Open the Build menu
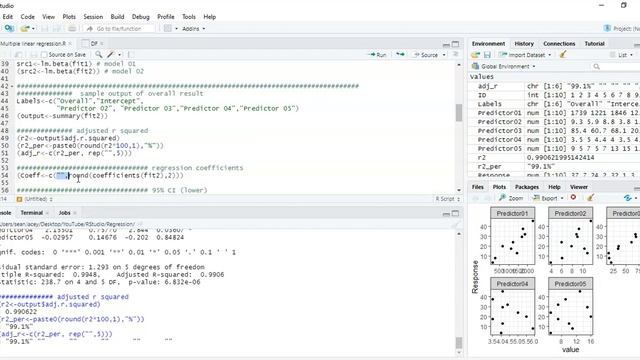 [x=117, y=17]
